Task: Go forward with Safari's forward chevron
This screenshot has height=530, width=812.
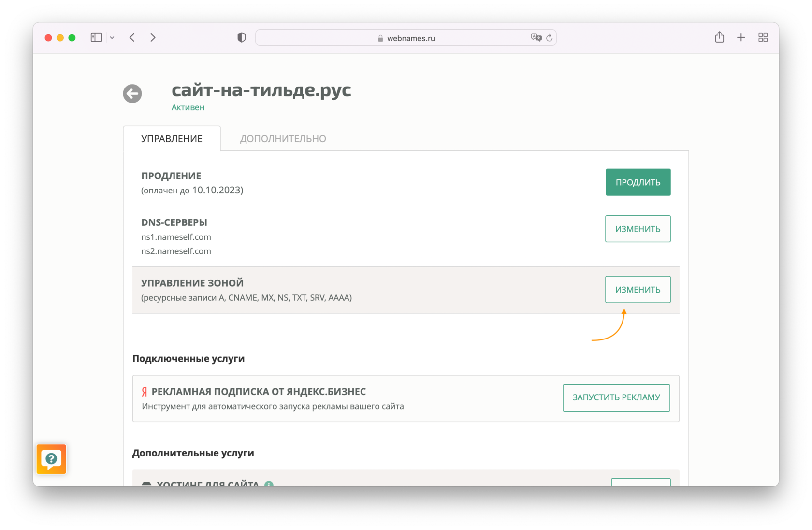Action: [x=153, y=37]
